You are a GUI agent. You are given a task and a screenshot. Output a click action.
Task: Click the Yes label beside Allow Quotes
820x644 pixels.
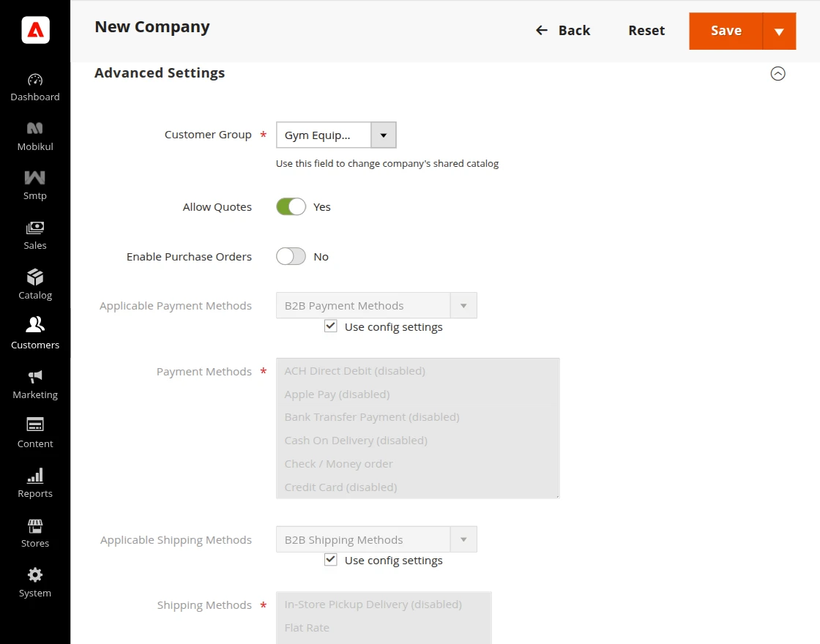coord(321,207)
